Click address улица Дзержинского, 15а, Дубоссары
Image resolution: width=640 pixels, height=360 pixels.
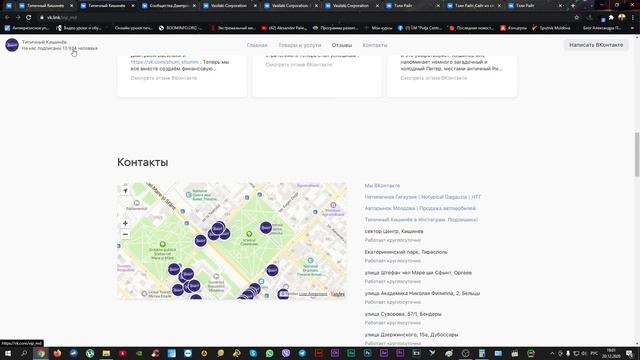pyautogui.click(x=411, y=335)
